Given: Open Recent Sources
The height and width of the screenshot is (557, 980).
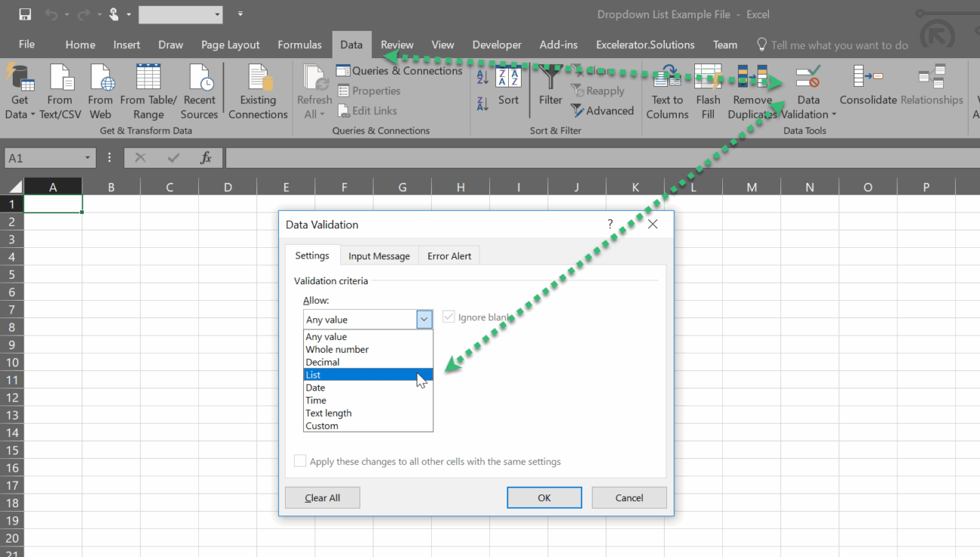Looking at the screenshot, I should [x=199, y=92].
